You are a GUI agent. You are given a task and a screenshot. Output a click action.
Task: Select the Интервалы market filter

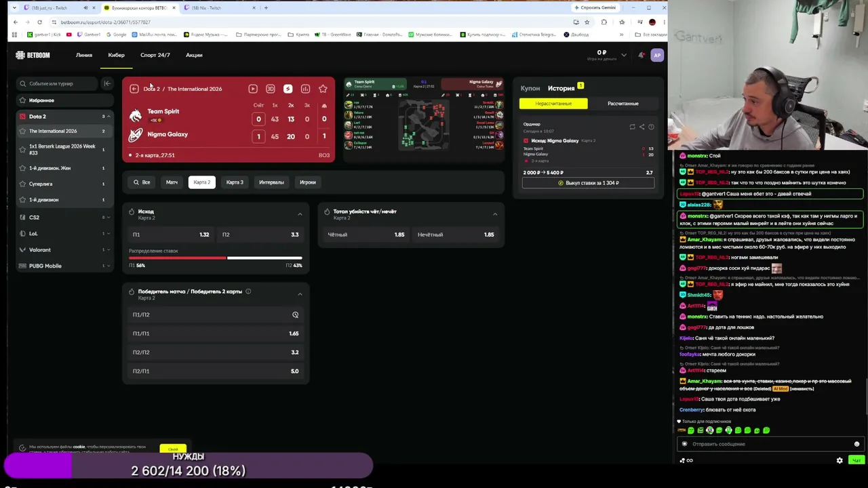point(271,182)
